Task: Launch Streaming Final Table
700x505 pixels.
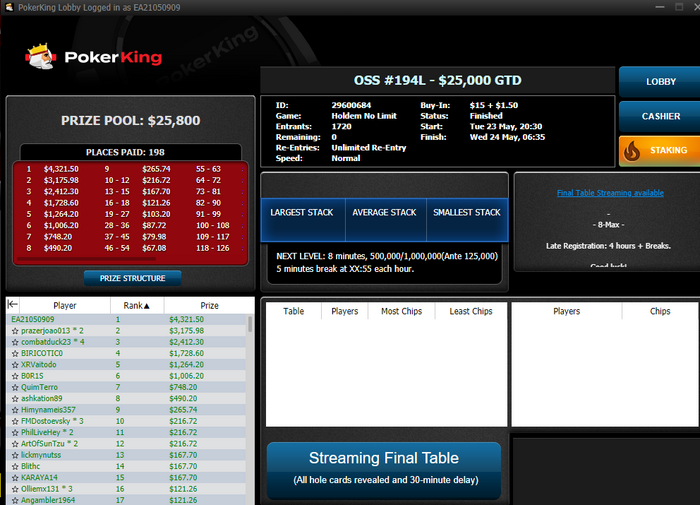Action: pyautogui.click(x=384, y=471)
